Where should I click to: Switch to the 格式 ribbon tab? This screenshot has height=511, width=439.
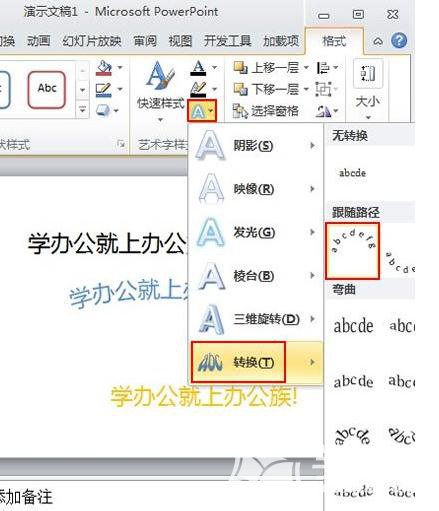pyautogui.click(x=334, y=41)
